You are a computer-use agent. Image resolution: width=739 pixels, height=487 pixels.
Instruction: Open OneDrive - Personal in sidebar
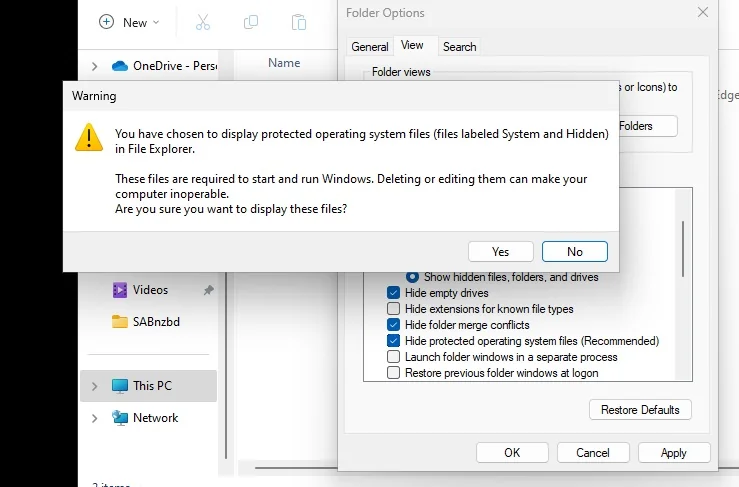coord(174,66)
